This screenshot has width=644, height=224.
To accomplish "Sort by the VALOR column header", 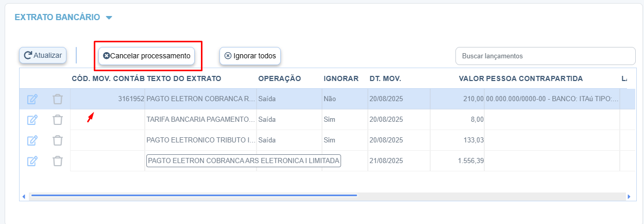I will click(x=471, y=78).
